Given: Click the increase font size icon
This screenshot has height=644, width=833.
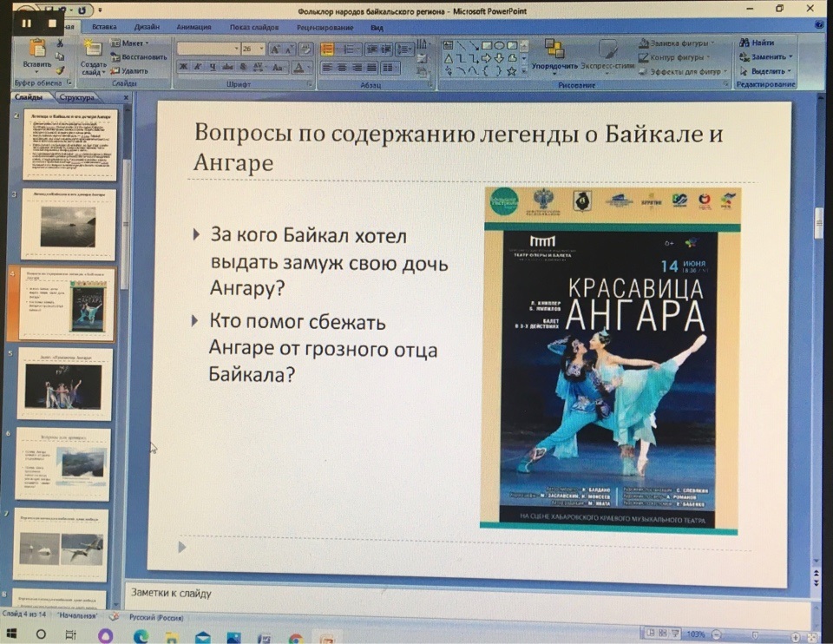Looking at the screenshot, I should (274, 49).
